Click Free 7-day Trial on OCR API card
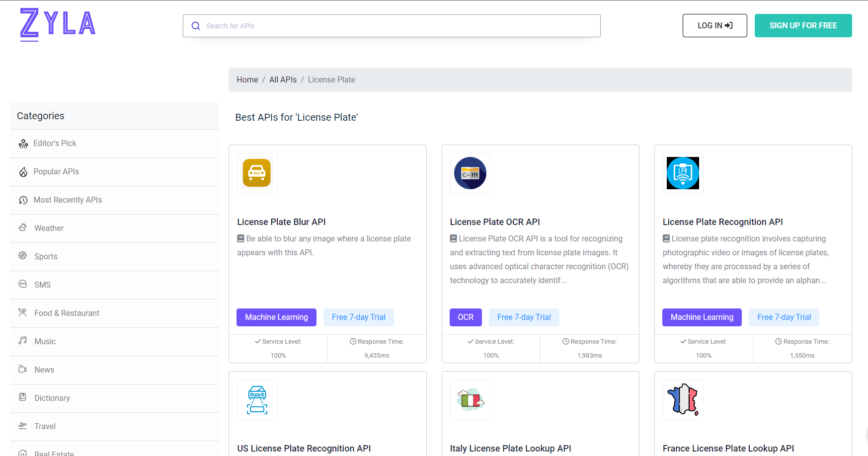The image size is (868, 456). pos(524,317)
